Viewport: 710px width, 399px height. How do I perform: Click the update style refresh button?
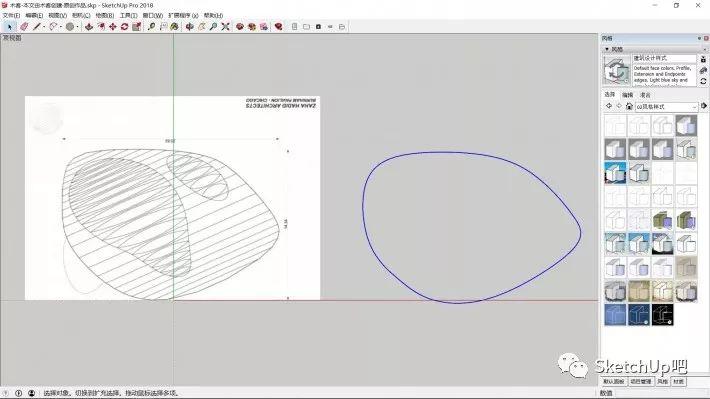(x=703, y=81)
